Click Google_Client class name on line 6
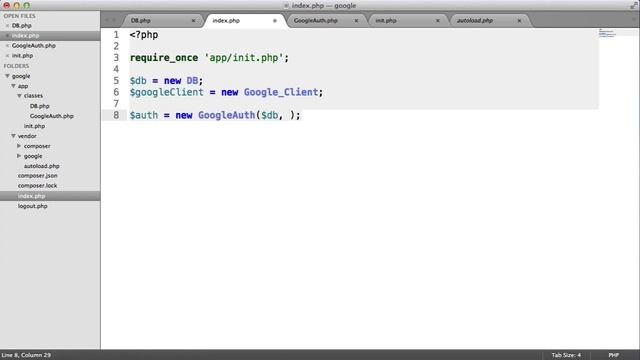This screenshot has width=640, height=360. click(x=281, y=92)
